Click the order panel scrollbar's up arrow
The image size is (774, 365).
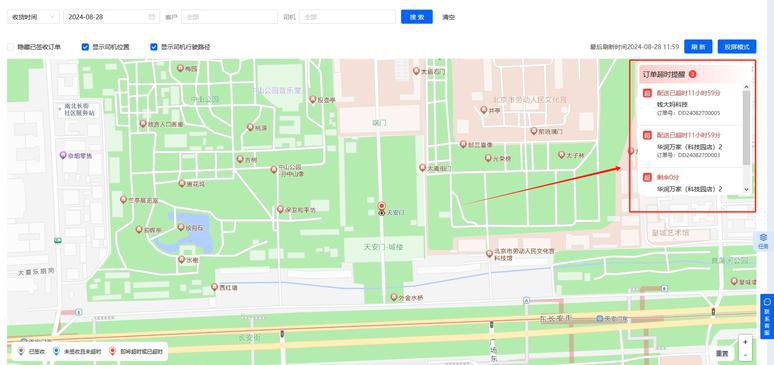pyautogui.click(x=746, y=87)
